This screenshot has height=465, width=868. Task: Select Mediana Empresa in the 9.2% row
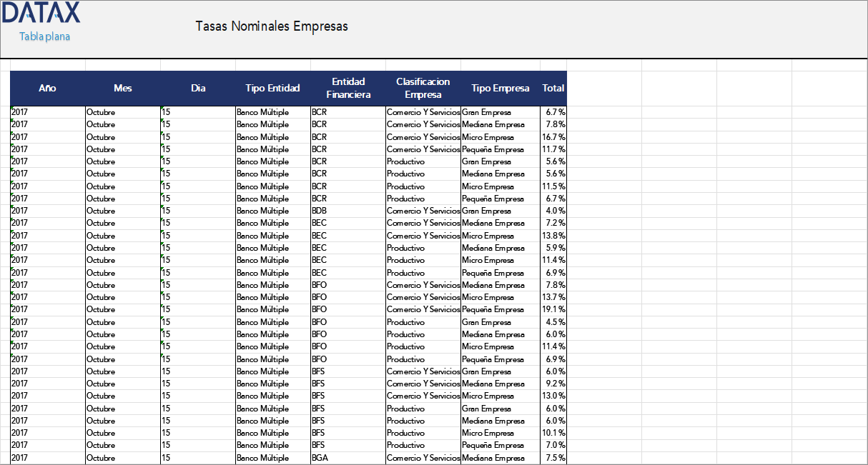pos(500,384)
